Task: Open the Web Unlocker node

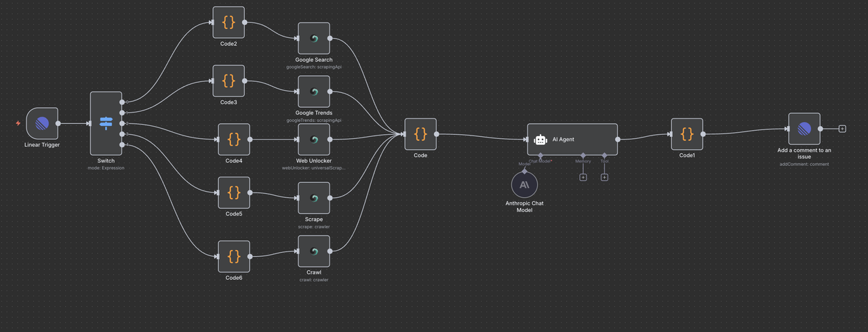Action: point(314,139)
